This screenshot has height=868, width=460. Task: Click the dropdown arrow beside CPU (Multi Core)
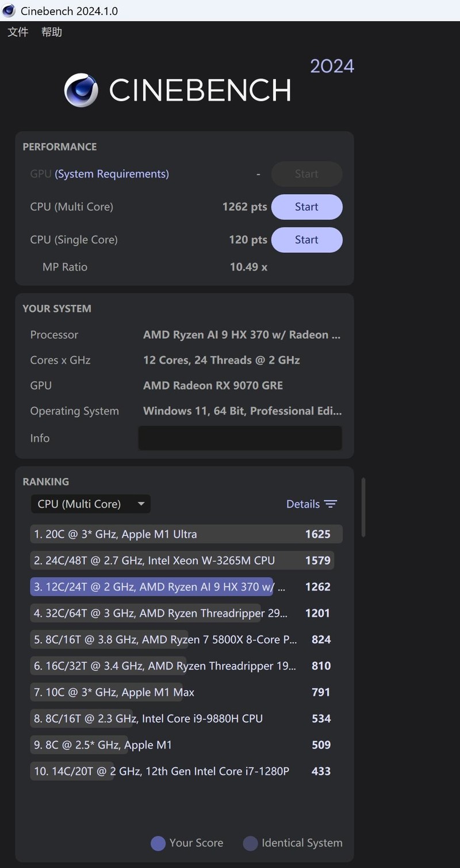pos(141,504)
